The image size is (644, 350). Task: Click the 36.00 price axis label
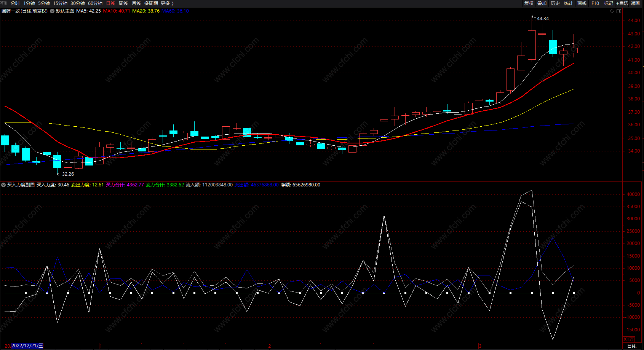click(634, 125)
